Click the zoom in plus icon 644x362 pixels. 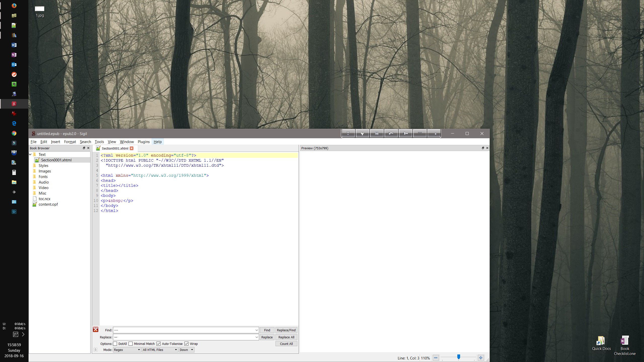481,358
